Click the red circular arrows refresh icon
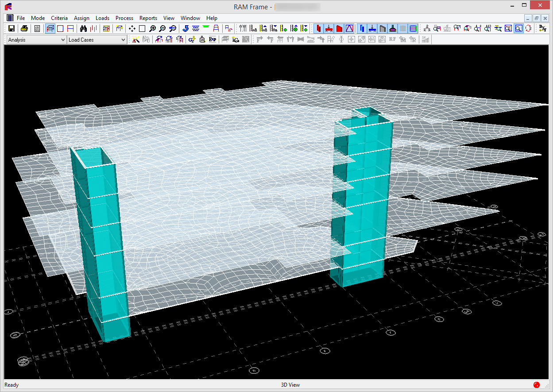 tap(528, 28)
